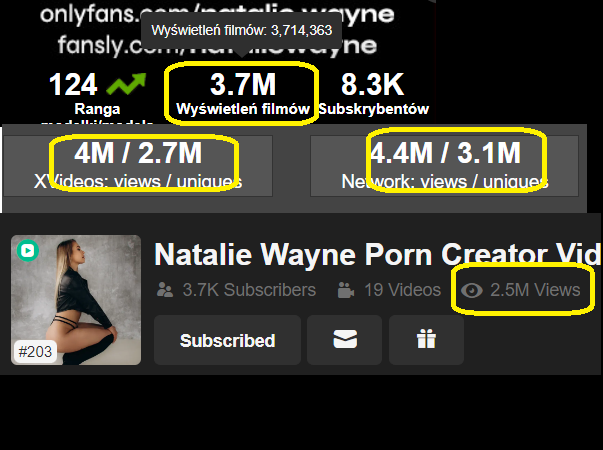Click the 3.7M Wyświetleń filmów stat
603x450 pixels.
coord(243,93)
